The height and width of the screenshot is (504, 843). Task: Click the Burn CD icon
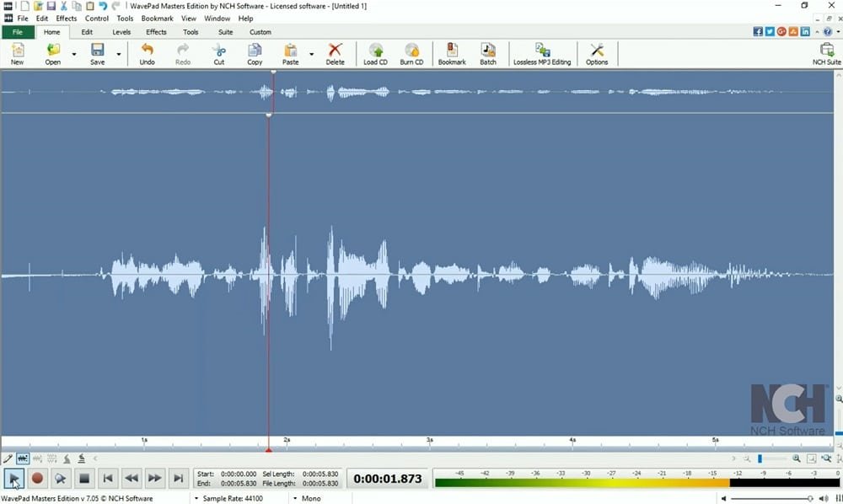click(411, 54)
